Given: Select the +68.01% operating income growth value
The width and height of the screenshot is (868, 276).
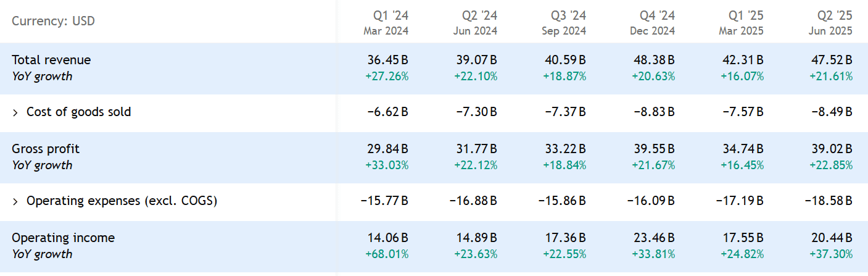Looking at the screenshot, I should [x=387, y=254].
